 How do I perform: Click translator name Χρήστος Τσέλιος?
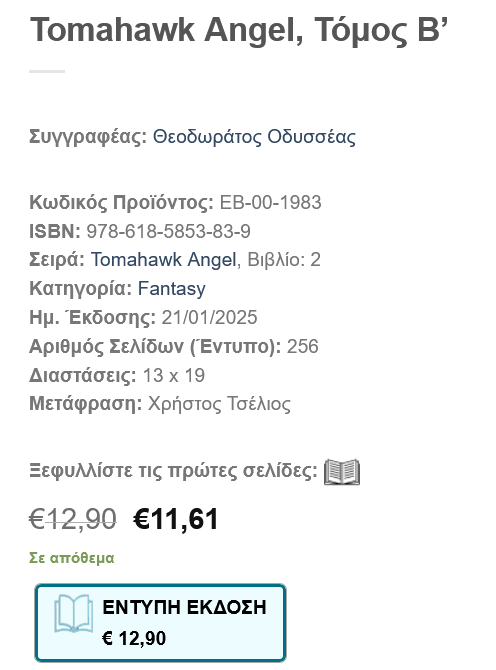(219, 404)
